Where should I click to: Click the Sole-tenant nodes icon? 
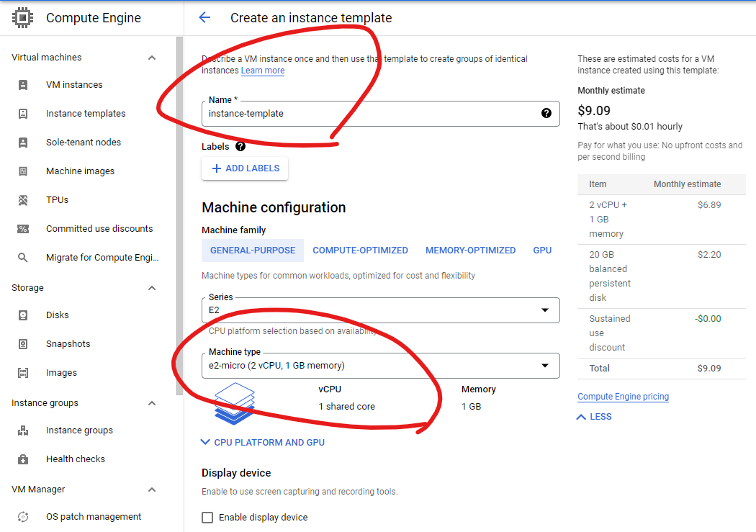click(22, 143)
